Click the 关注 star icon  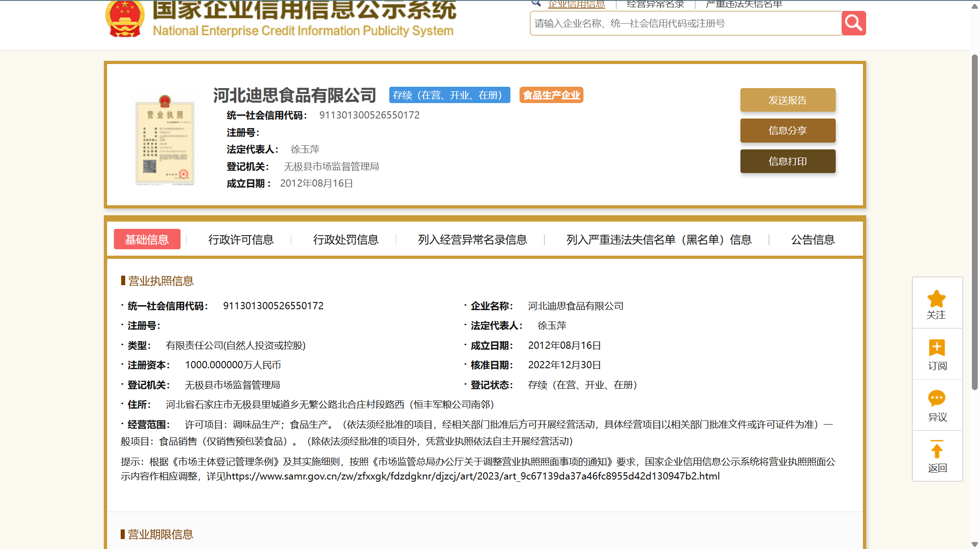(936, 299)
